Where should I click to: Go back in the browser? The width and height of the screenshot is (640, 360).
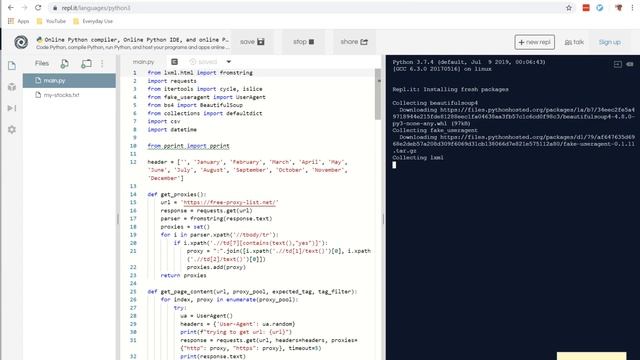(11, 7)
